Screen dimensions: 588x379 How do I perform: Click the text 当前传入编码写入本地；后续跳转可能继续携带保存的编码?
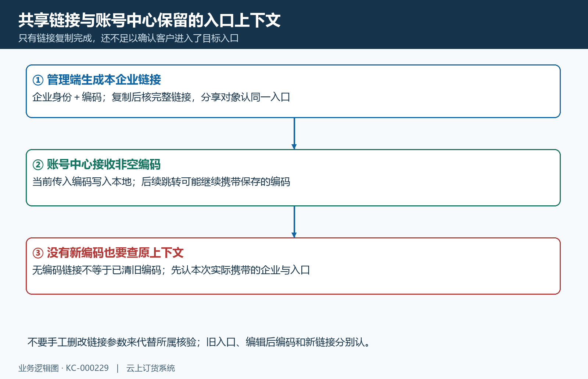click(161, 182)
